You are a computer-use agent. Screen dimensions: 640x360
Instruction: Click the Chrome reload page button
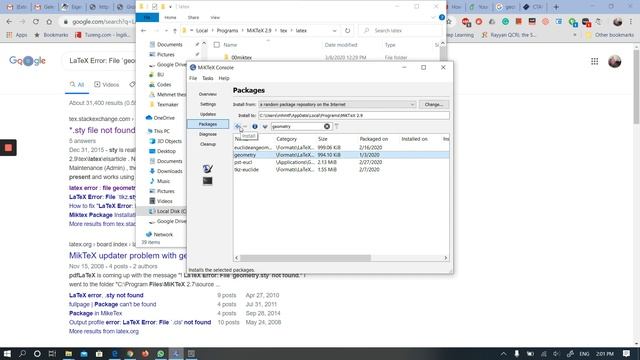tap(36, 22)
